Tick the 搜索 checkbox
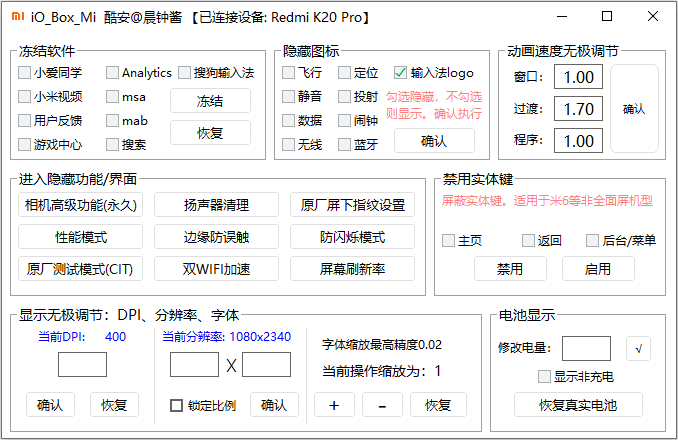 coord(112,144)
